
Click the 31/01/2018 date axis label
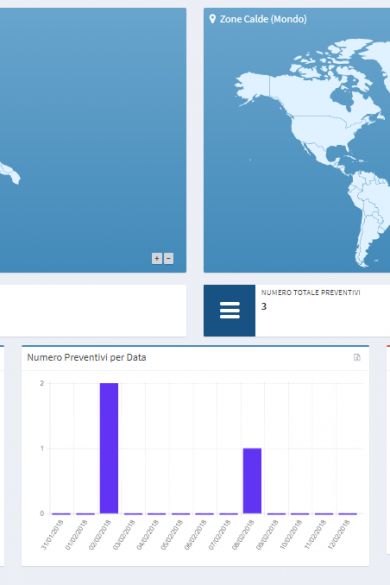pyautogui.click(x=53, y=535)
